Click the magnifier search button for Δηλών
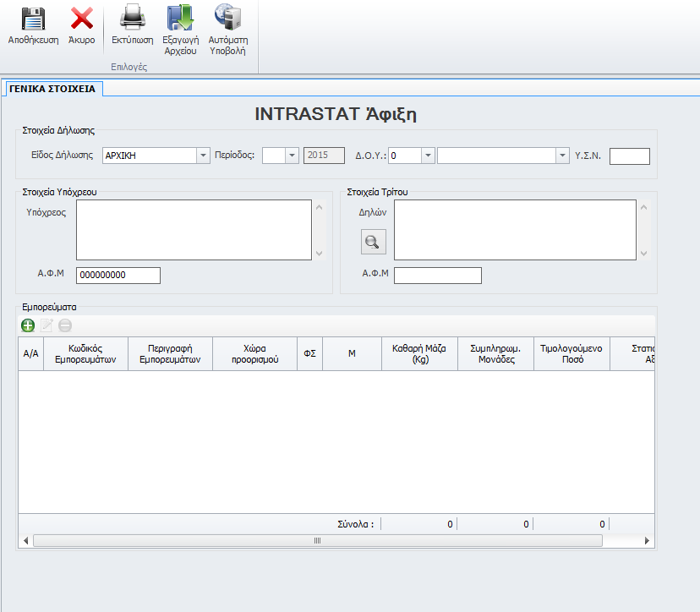The image size is (700, 612). coord(373,242)
